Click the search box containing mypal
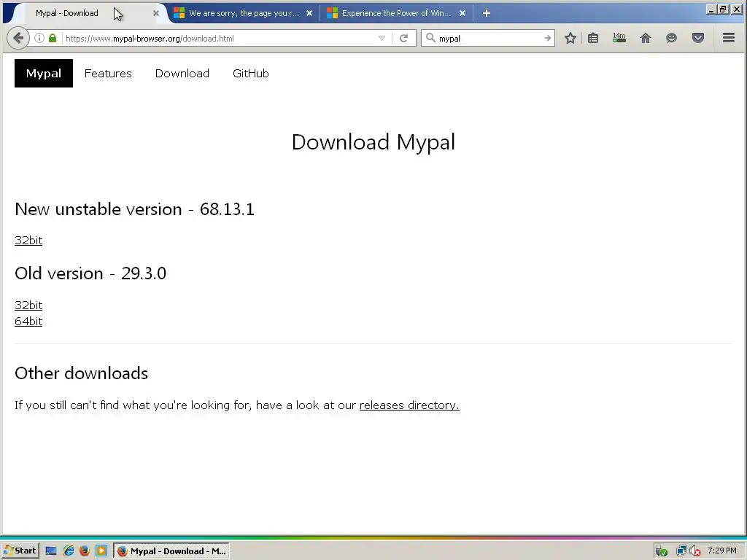The height and width of the screenshot is (560, 747). point(489,38)
